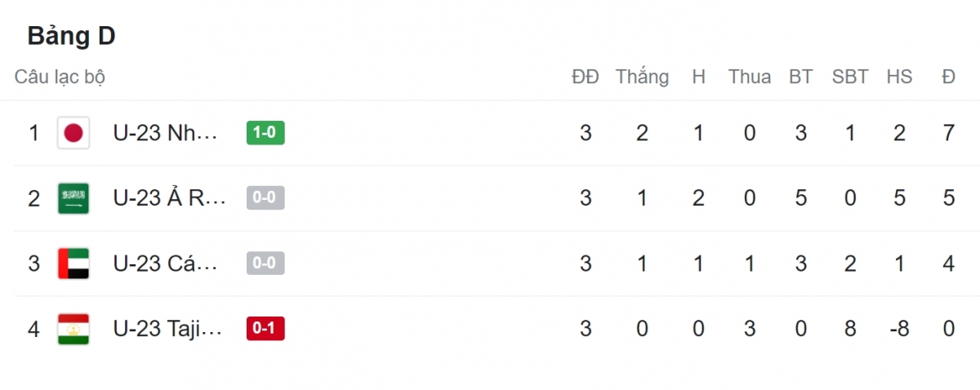
Task: Click the ĐĐ column header
Action: [x=586, y=77]
